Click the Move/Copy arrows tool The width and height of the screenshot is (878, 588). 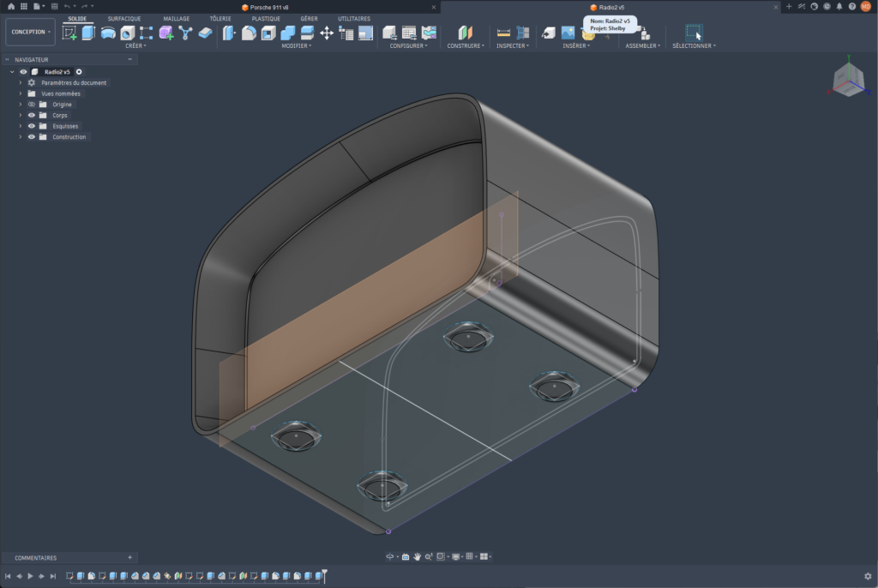pyautogui.click(x=327, y=33)
